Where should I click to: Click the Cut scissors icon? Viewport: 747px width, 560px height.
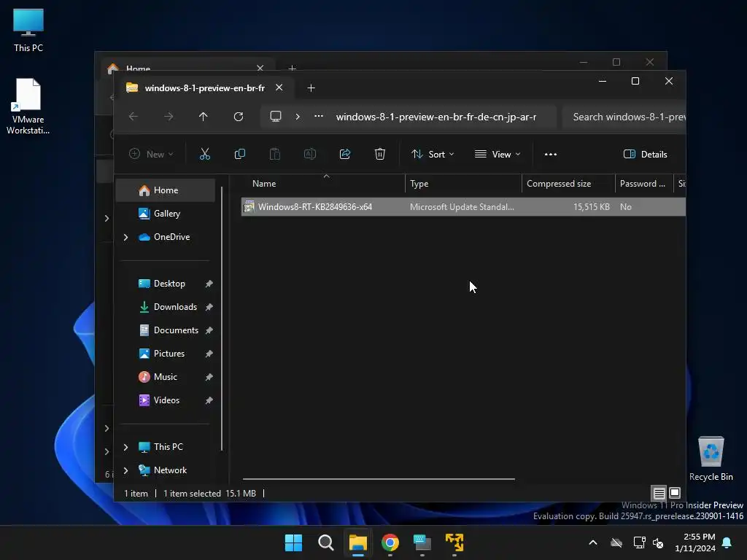(204, 155)
